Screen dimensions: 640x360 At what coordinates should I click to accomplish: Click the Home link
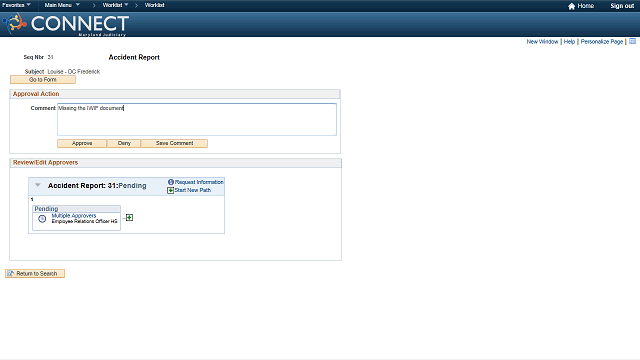585,6
